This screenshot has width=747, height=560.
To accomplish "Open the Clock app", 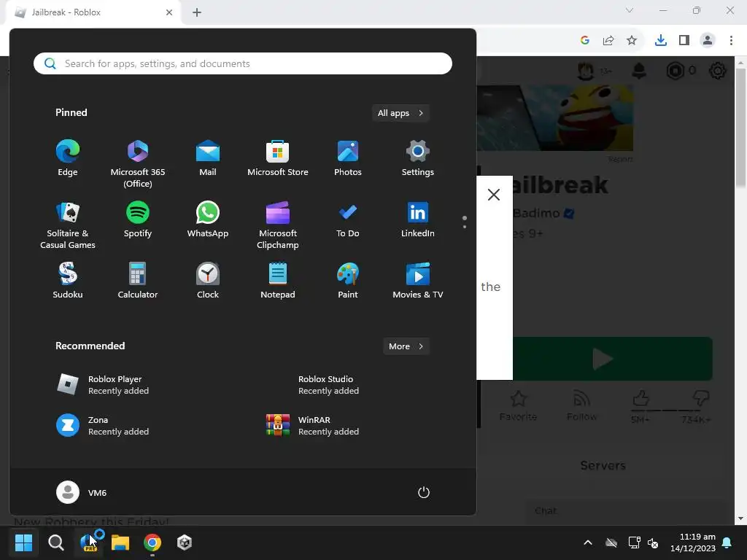I will 208,281.
